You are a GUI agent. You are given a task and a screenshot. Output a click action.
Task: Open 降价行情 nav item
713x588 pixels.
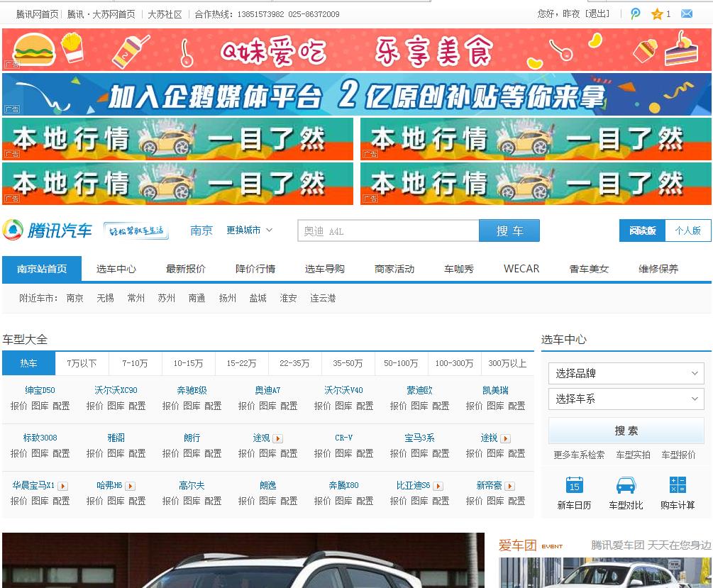(255, 269)
